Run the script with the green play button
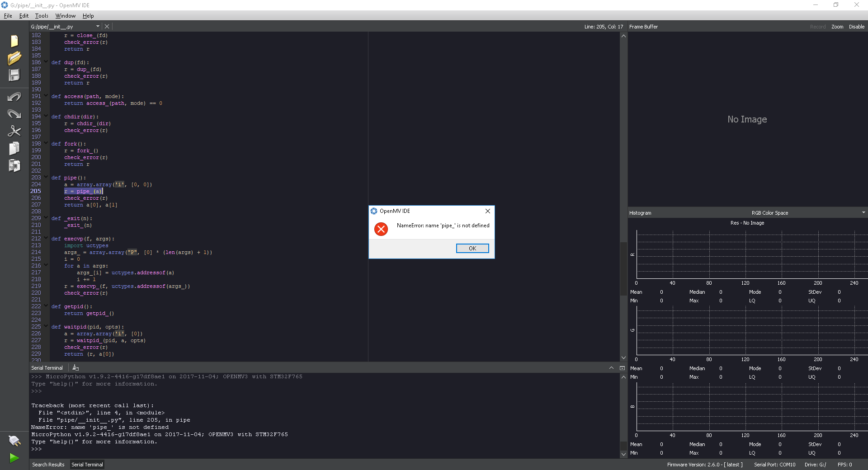The image size is (868, 470). 14,458
